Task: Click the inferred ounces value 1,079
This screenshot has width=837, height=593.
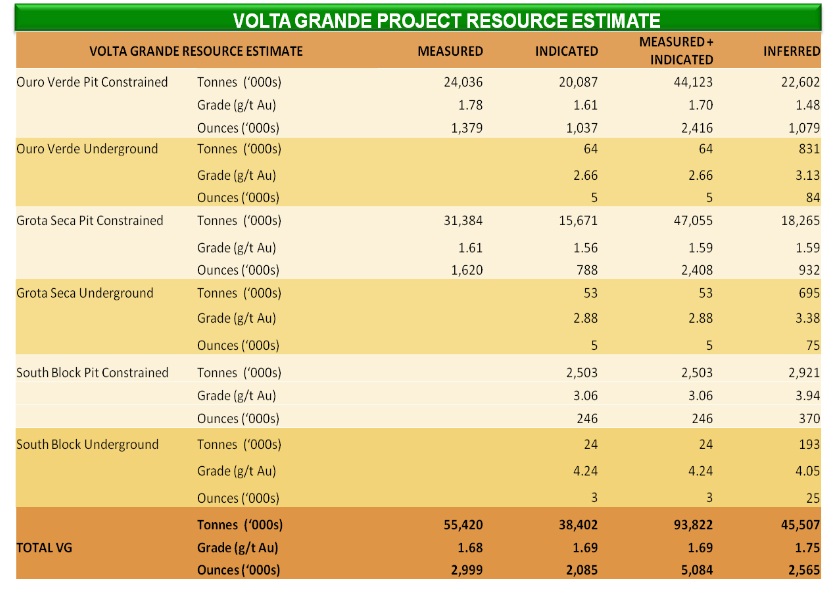Action: 804,128
